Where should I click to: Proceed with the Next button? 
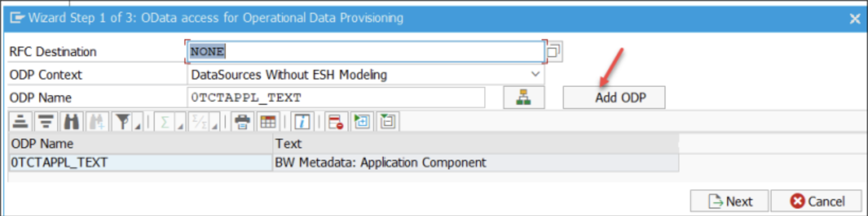pos(730,201)
